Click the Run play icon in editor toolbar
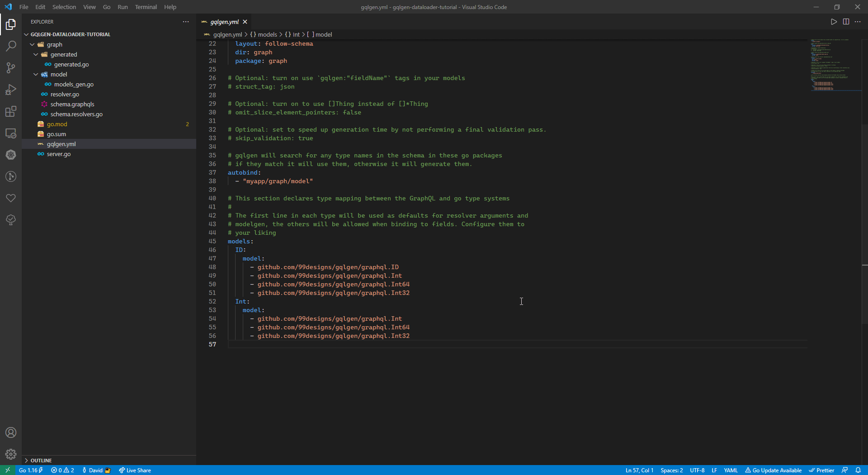The height and width of the screenshot is (475, 868). tap(834, 22)
